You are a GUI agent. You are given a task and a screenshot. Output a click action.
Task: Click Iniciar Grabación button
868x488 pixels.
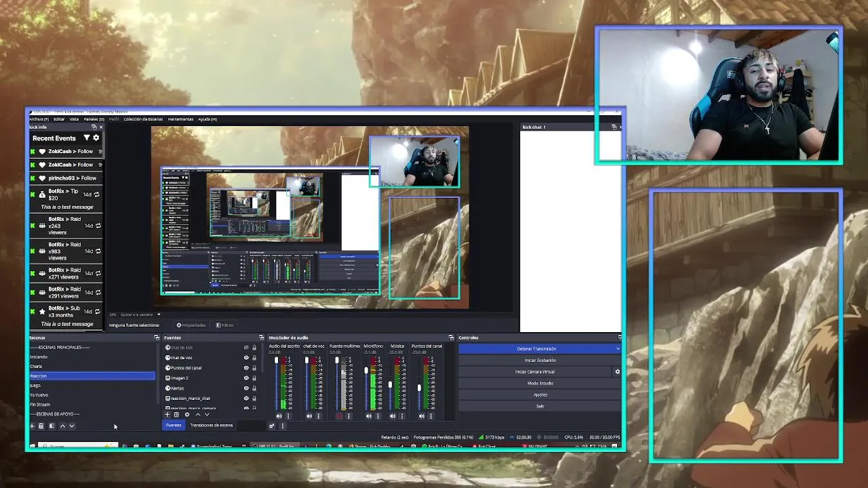540,361
